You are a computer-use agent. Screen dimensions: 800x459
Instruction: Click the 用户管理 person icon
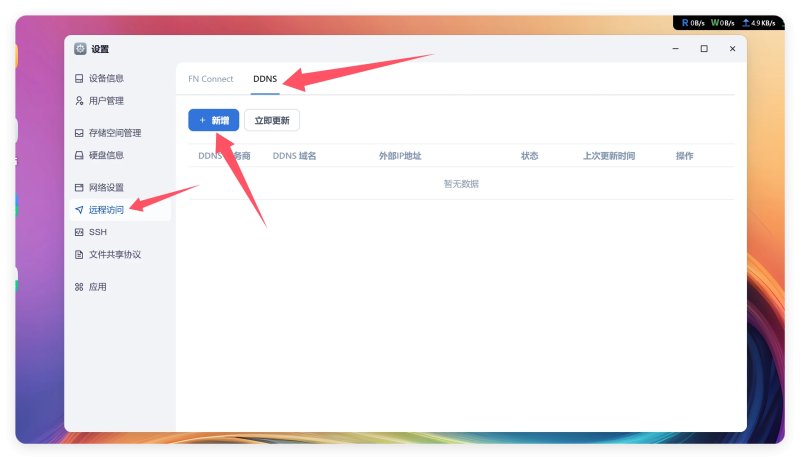(79, 100)
